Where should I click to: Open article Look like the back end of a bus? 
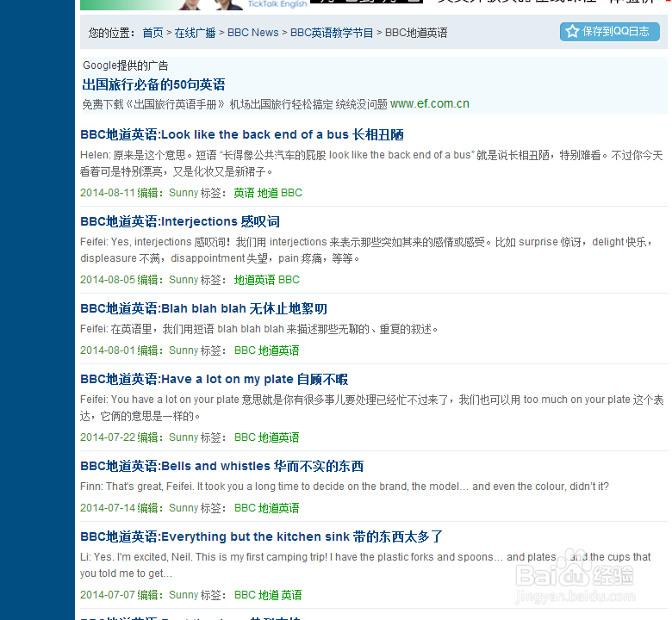pos(242,134)
